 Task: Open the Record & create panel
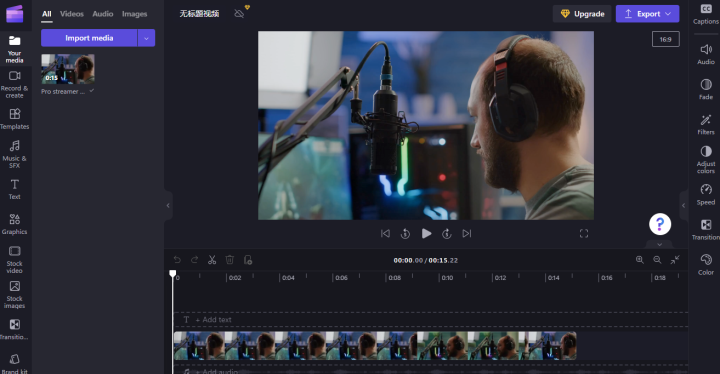coord(14,85)
